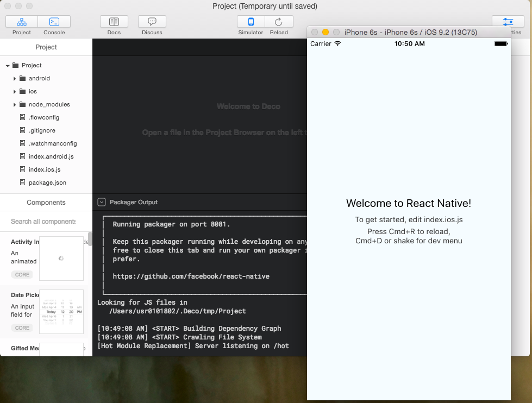
Task: Click the package.json file icon
Action: (22, 182)
